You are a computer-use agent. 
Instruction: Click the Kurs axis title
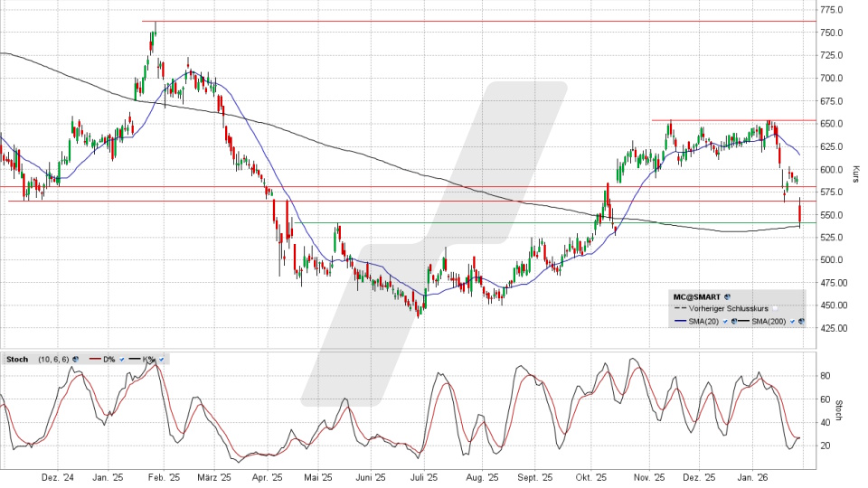854,170
